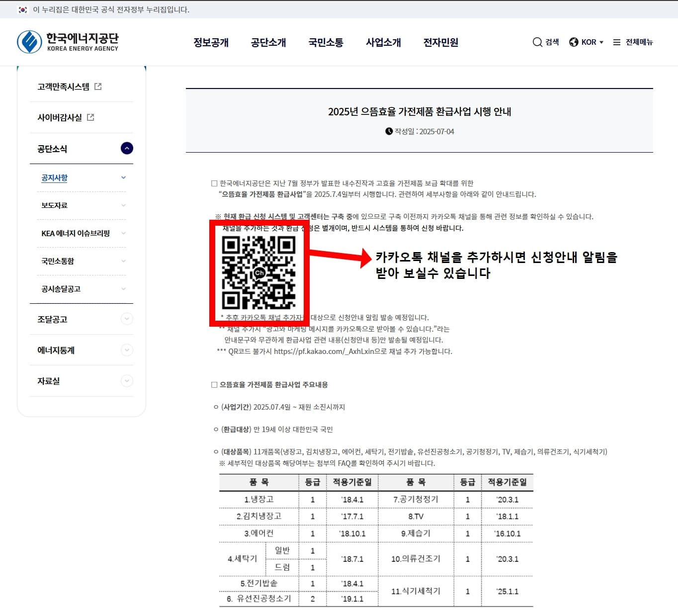Image resolution: width=678 pixels, height=616 pixels.
Task: Select 국민소통함 in the sidebar
Action: (x=58, y=261)
